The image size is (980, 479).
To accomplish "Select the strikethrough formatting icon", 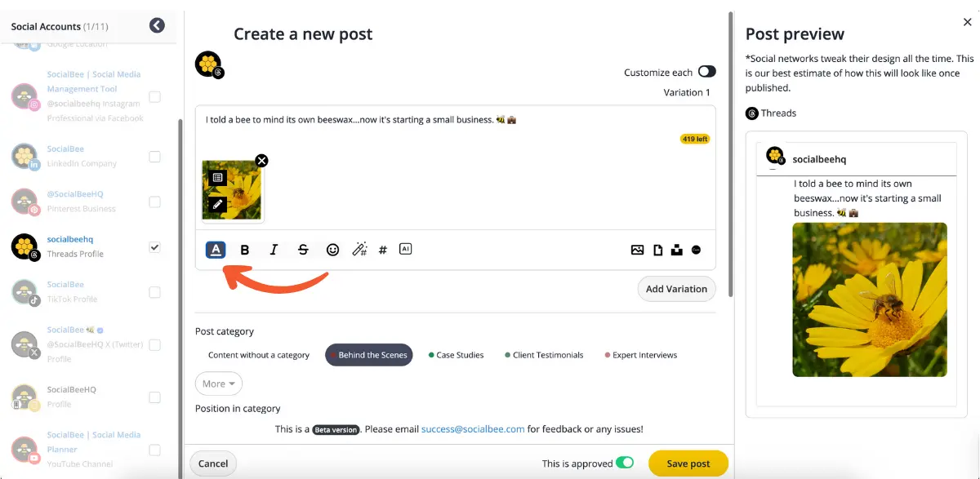I will [x=303, y=250].
